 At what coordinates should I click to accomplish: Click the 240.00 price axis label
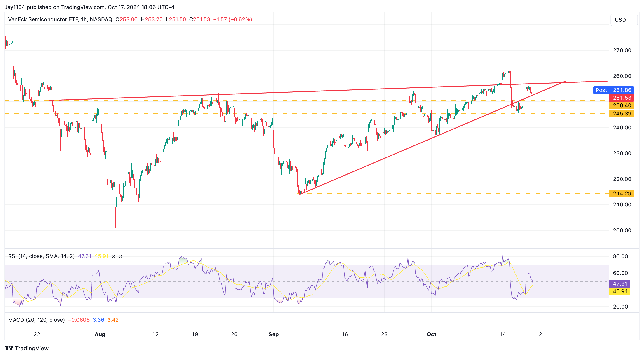click(622, 127)
